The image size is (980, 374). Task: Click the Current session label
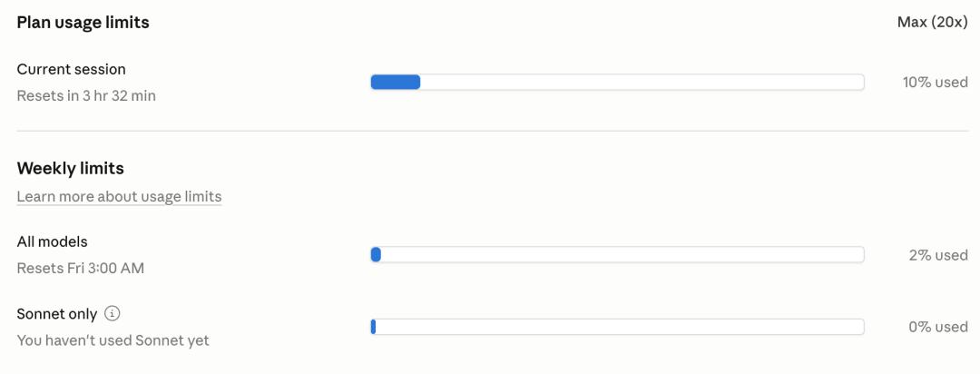click(x=71, y=69)
